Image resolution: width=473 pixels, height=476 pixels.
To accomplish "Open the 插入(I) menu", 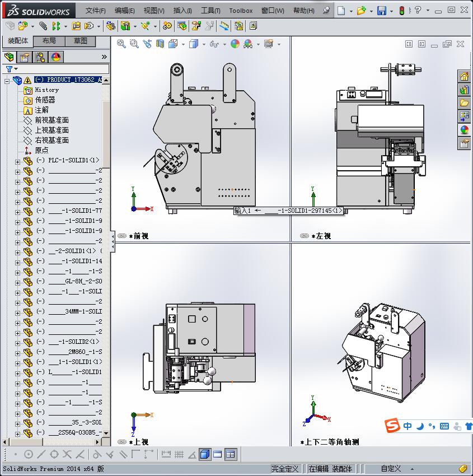I will (x=182, y=11).
